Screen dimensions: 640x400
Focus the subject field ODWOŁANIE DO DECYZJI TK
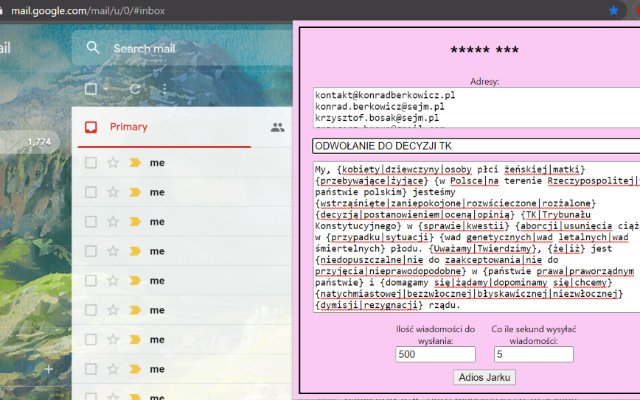point(476,146)
